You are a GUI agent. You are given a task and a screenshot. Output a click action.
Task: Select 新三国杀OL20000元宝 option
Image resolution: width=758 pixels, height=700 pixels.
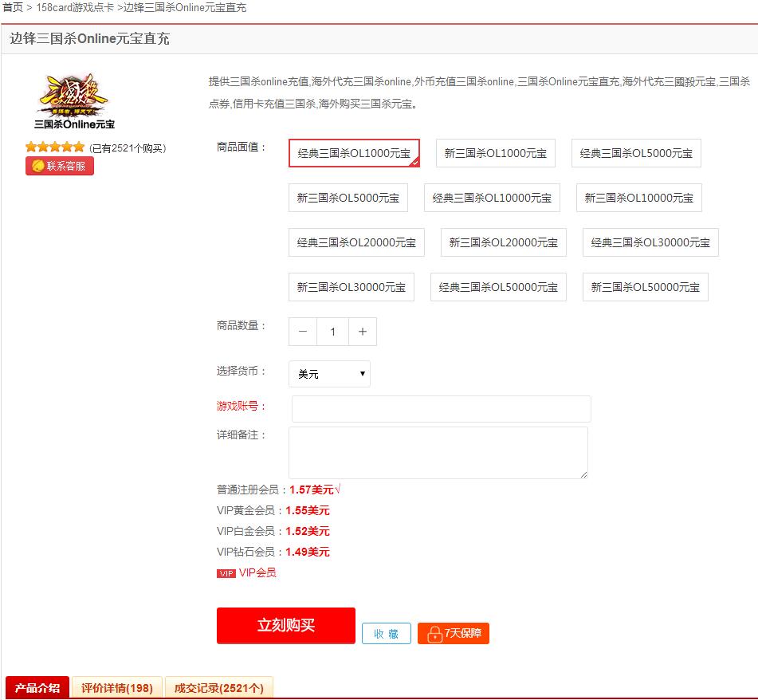[x=503, y=242]
